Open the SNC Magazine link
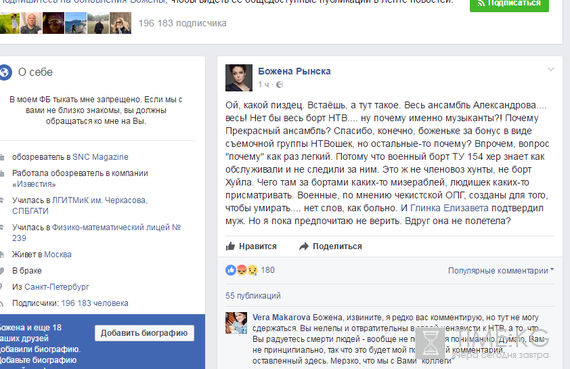570x369 pixels. click(x=100, y=157)
